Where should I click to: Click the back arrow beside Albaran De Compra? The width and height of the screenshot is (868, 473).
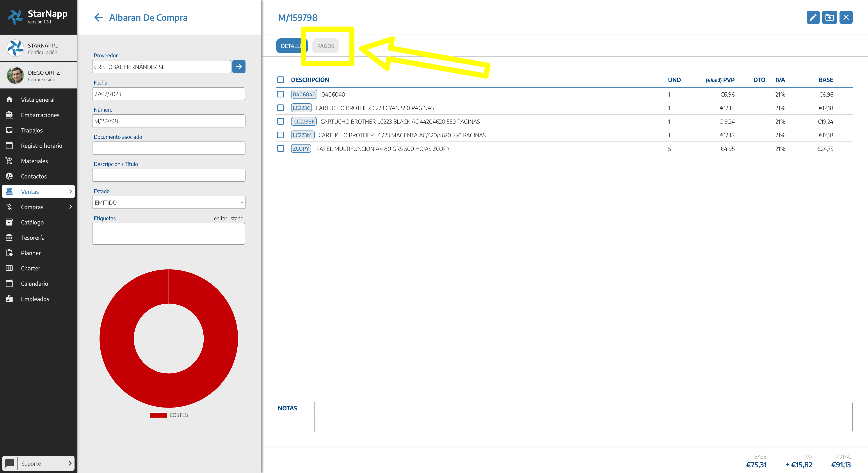coord(98,18)
